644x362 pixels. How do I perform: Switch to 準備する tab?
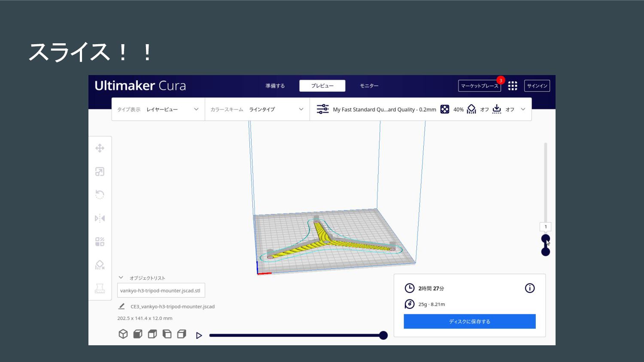pos(275,86)
